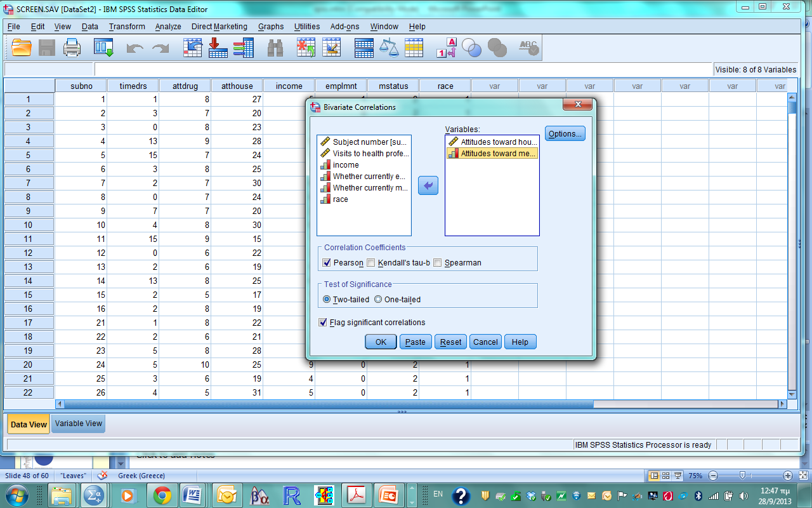This screenshot has height=508, width=812.
Task: Click the Help button in the dialog
Action: [520, 342]
